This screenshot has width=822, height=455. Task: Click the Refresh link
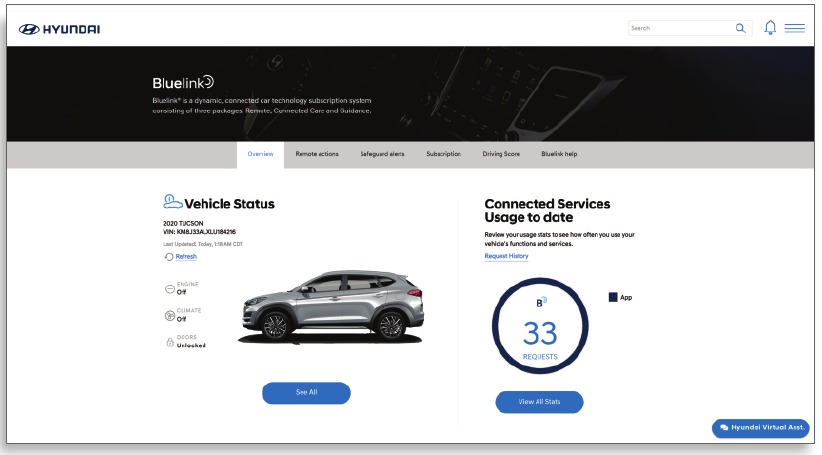pos(186,257)
